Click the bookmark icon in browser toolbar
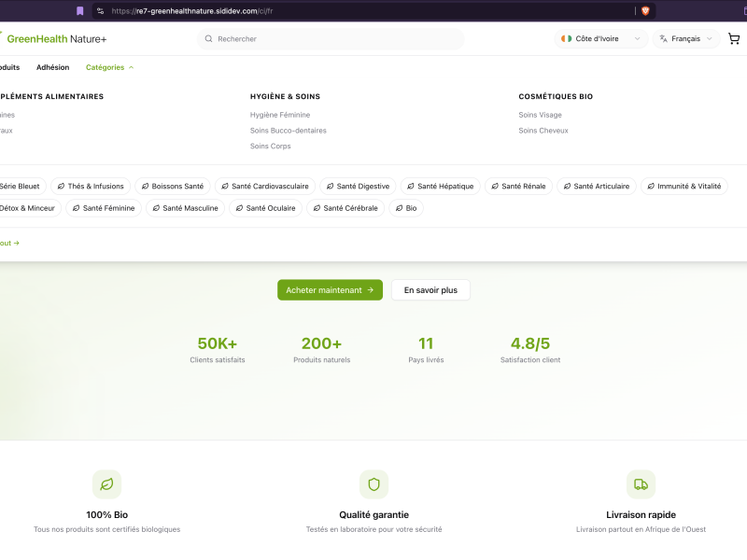The image size is (747, 560). [x=79, y=10]
